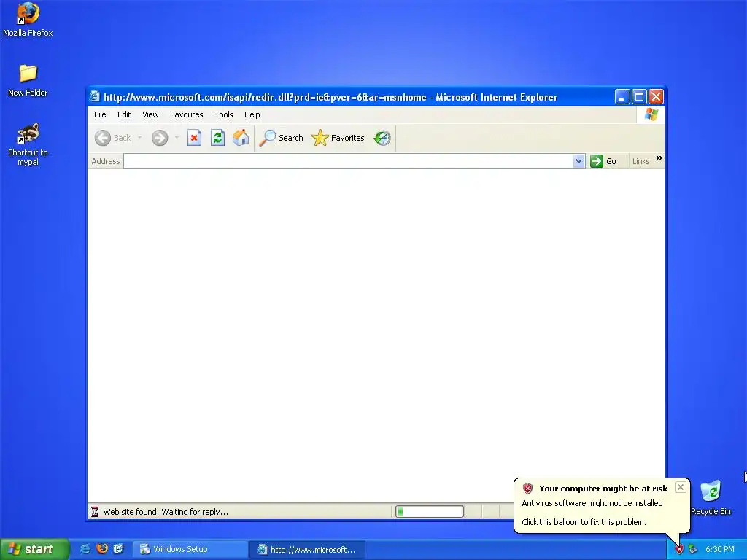
Task: Click the red shield icon in balloon
Action: pyautogui.click(x=528, y=489)
